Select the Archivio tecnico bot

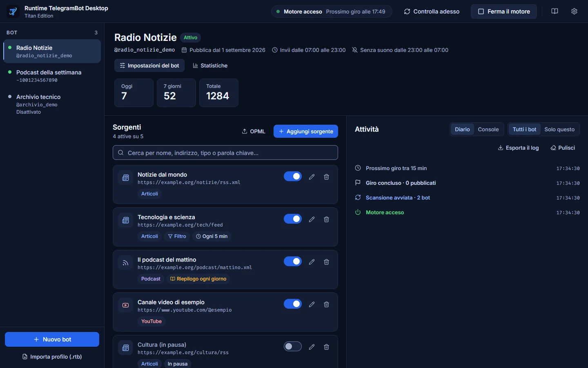52,104
